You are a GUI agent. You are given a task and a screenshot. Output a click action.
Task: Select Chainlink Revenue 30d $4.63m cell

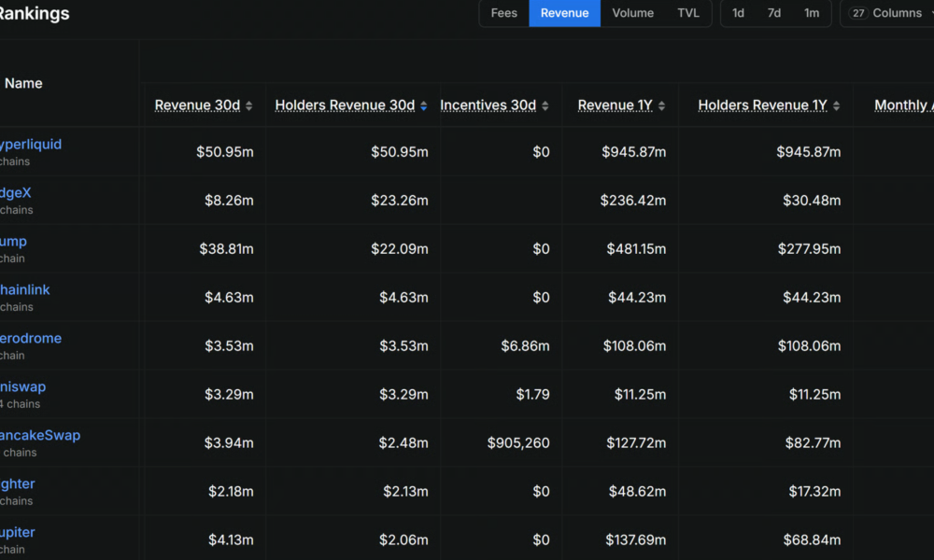coord(229,297)
